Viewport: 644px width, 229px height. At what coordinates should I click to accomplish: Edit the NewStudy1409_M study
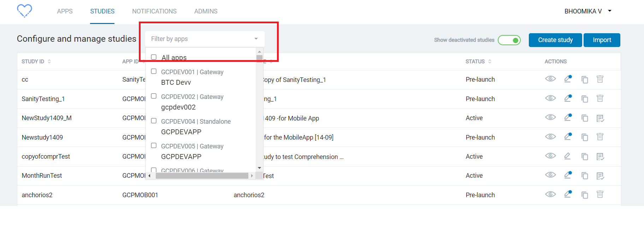[x=568, y=117]
